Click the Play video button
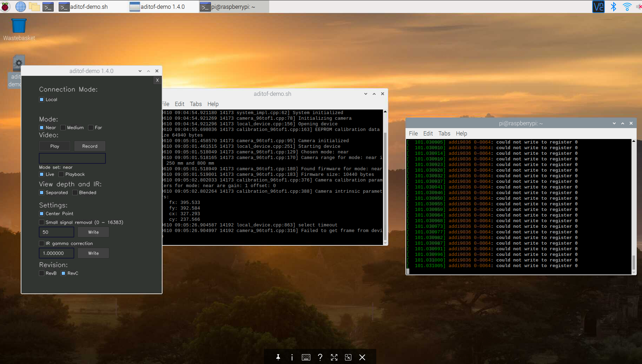Image resolution: width=642 pixels, height=364 pixels. tap(55, 146)
